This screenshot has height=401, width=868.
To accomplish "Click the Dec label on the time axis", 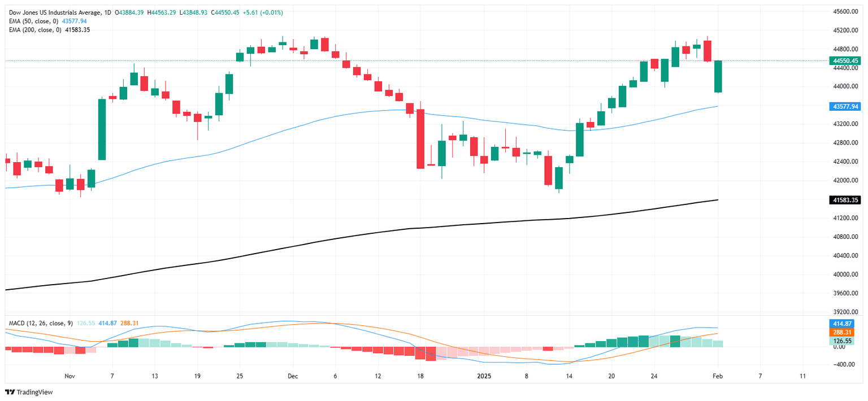I will (293, 376).
